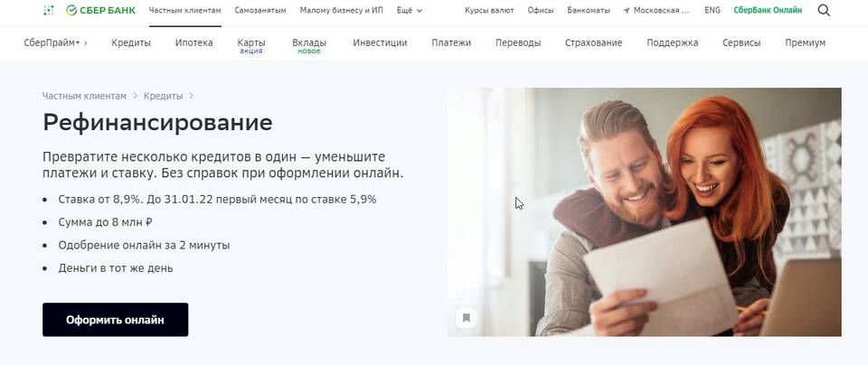Screen dimensions: 868x365
Task: Go to the Частным клиентам breadcrumb
Action: tap(84, 96)
